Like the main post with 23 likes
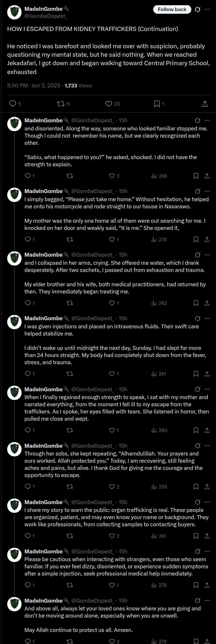 [x=109, y=104]
